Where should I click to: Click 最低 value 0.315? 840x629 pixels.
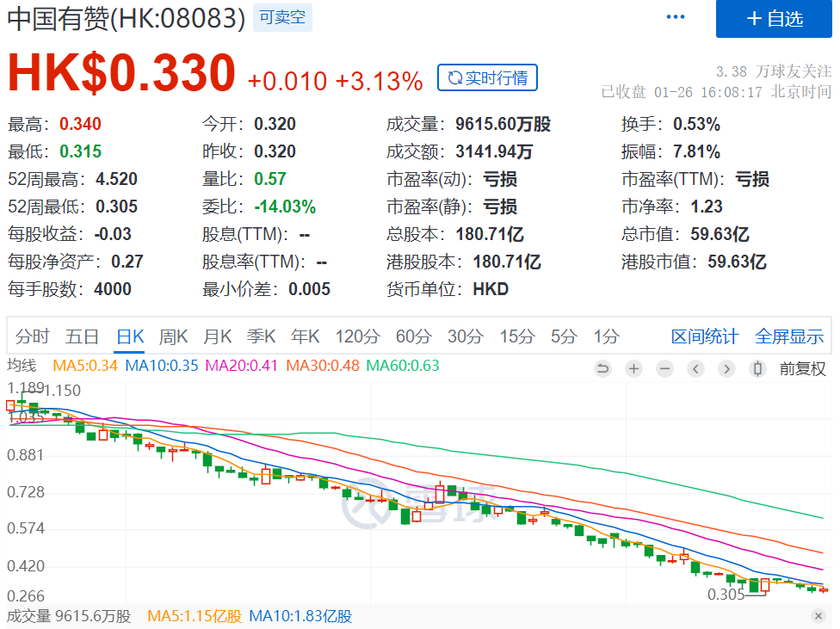80,151
